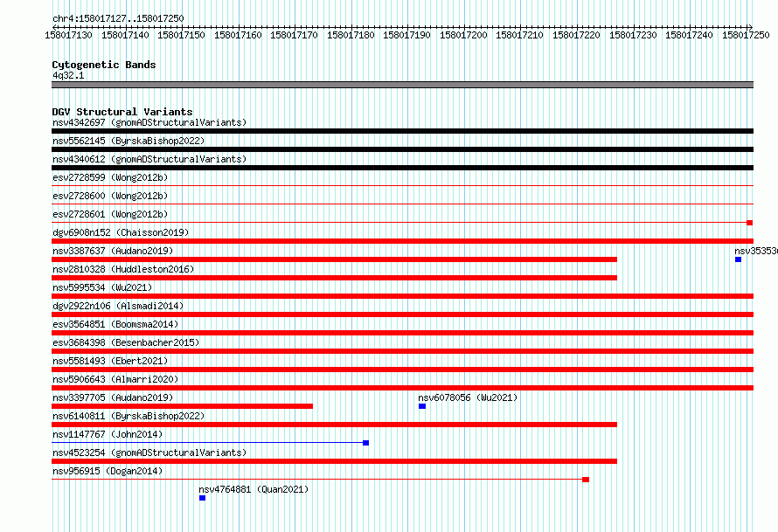778x532 pixels.
Task: Open the nsv5562145 (ByrskaBishop2022) variant label
Action: tap(129, 141)
